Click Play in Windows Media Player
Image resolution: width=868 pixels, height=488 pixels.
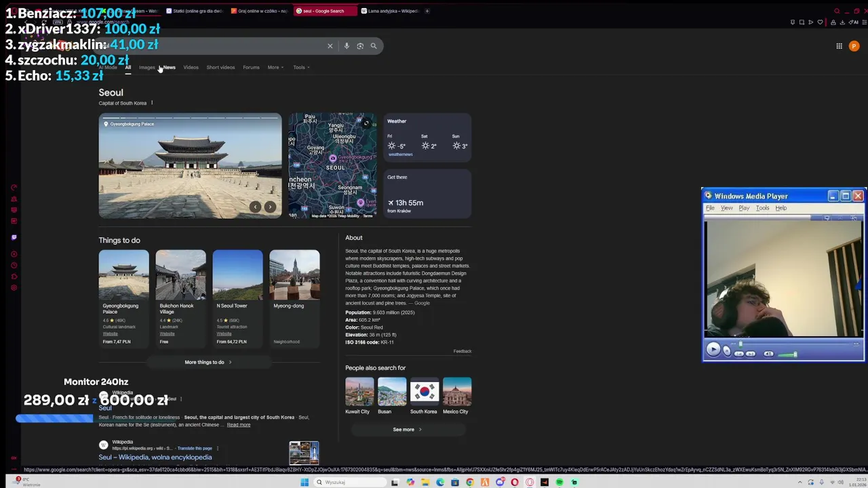coord(713,349)
